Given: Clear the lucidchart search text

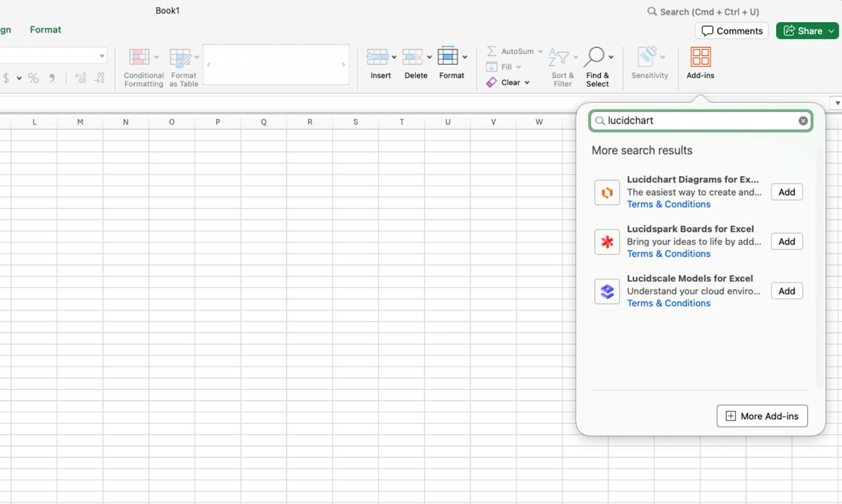Looking at the screenshot, I should (x=803, y=120).
